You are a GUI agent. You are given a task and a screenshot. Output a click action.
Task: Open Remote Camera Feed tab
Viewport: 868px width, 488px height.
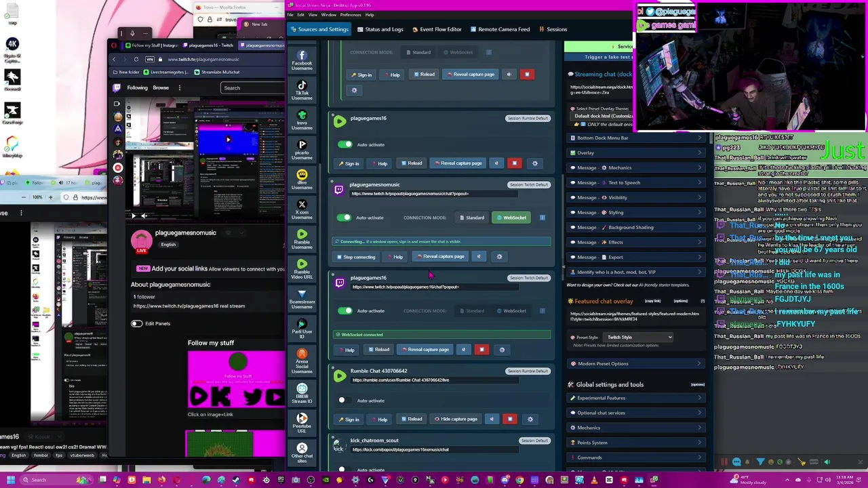click(499, 29)
